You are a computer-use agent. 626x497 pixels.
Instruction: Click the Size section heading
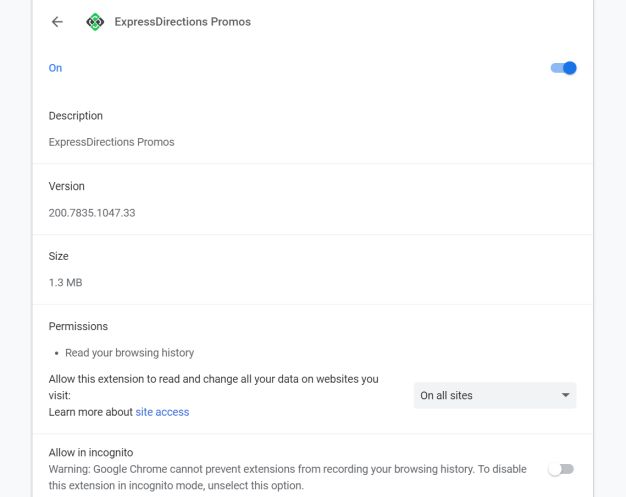point(60,256)
